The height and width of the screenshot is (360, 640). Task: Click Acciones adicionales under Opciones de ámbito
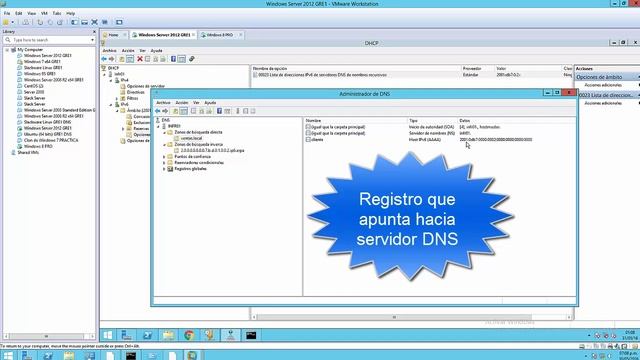click(602, 85)
